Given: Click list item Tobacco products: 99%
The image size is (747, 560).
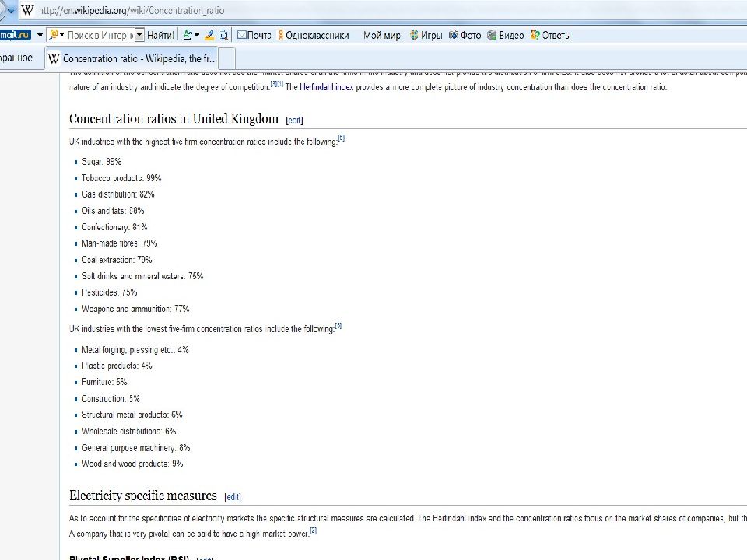Looking at the screenshot, I should [121, 178].
